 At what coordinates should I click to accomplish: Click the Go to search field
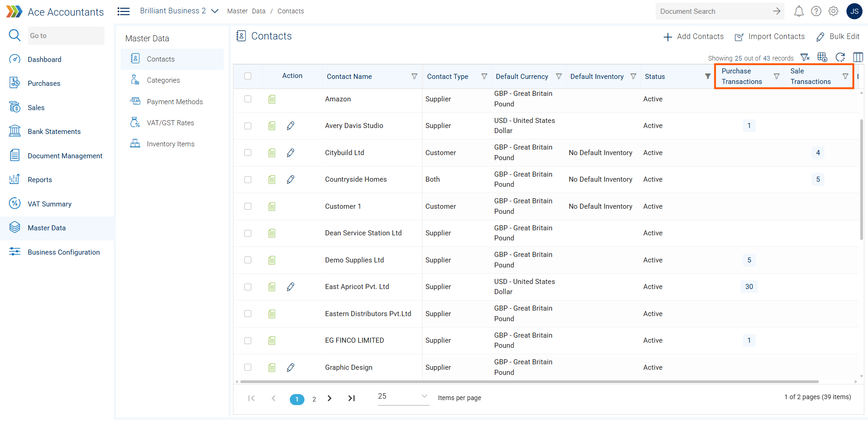[x=66, y=36]
